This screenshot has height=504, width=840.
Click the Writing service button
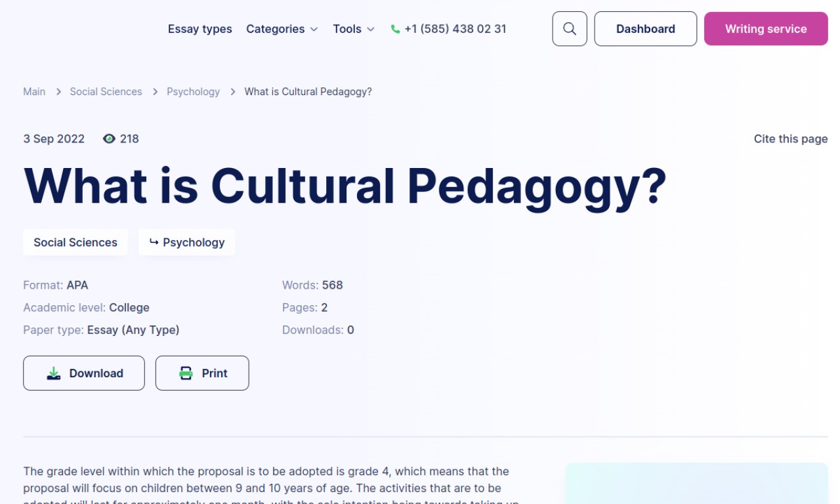coord(765,29)
